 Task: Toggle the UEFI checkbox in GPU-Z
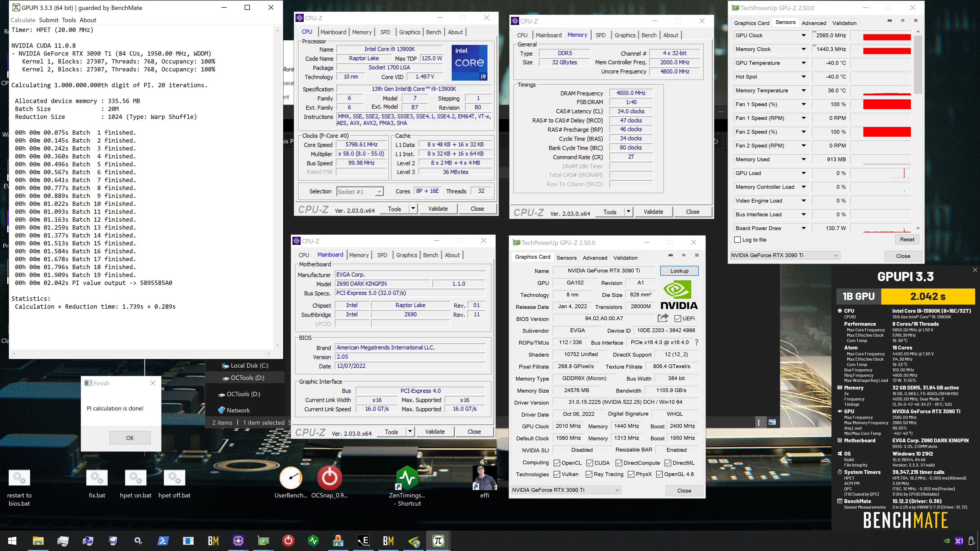coord(678,318)
